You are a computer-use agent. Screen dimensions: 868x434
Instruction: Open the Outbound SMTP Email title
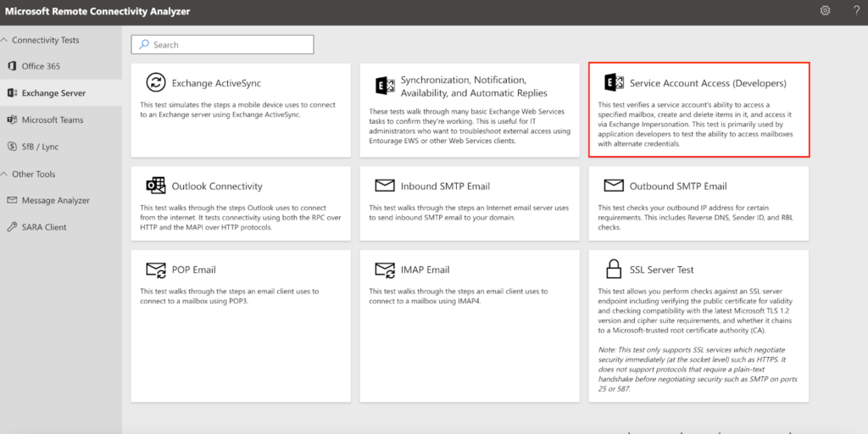point(678,186)
